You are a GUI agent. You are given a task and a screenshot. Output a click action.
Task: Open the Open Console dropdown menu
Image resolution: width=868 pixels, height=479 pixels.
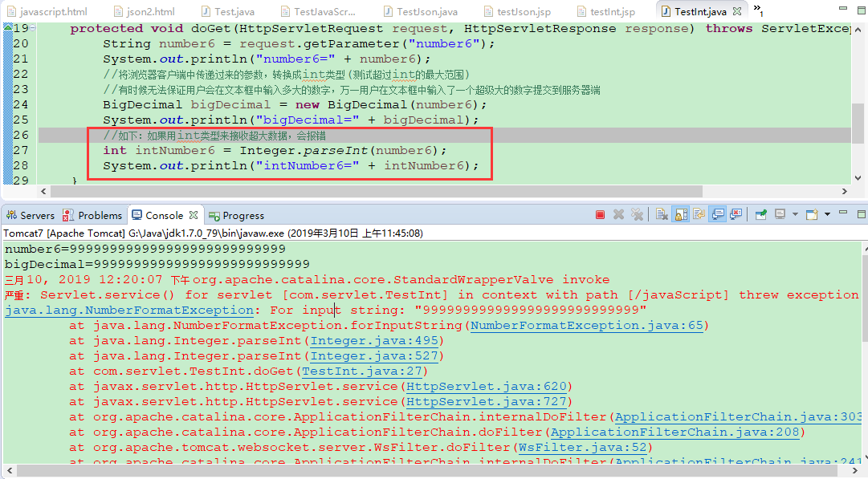click(826, 214)
